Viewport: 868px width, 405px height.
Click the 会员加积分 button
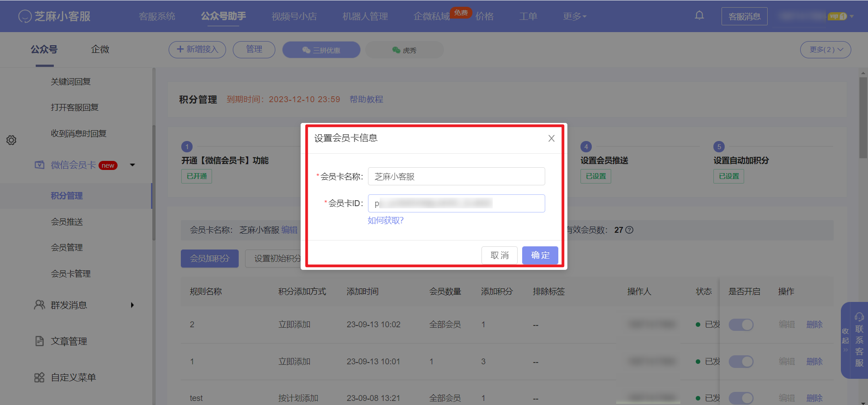(210, 259)
